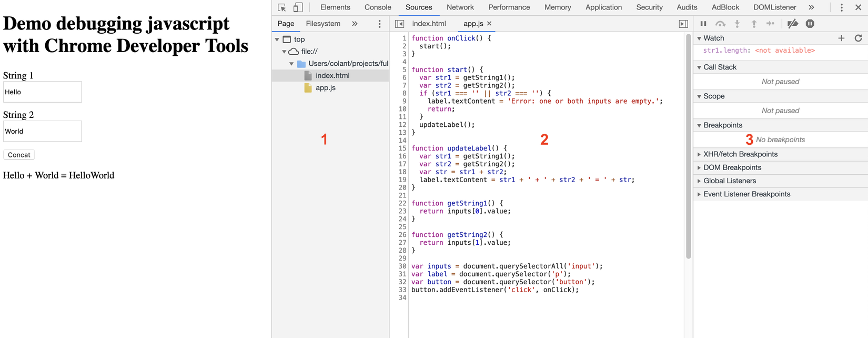Expand the XHR/fetch Breakpoints section
The image size is (868, 338).
(x=740, y=154)
